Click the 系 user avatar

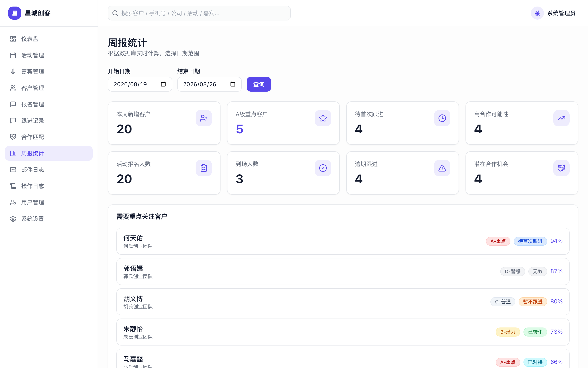point(537,13)
